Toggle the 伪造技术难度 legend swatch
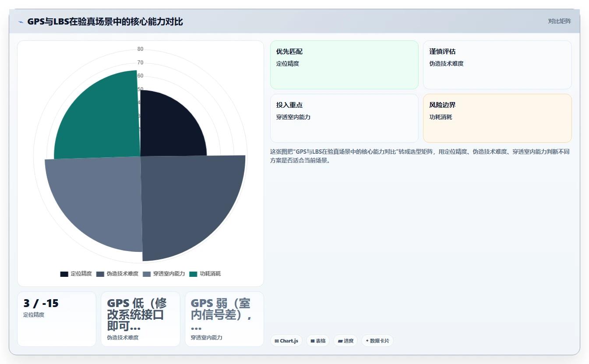 click(100, 274)
